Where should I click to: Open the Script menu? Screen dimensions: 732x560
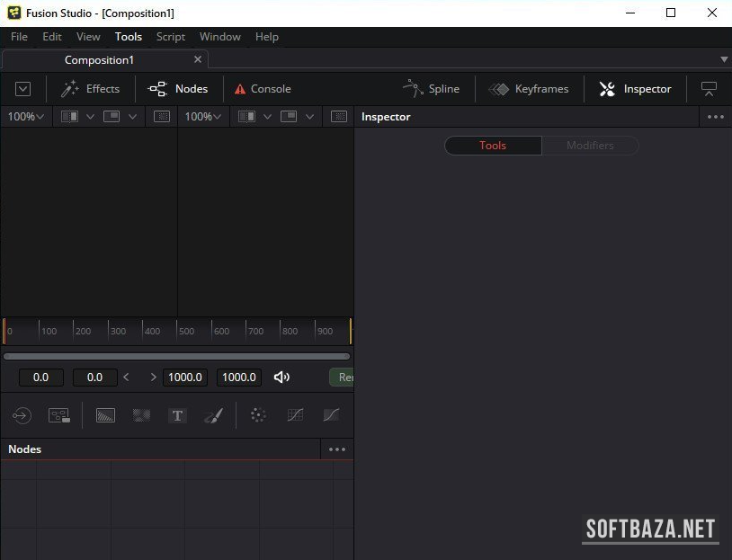click(x=170, y=37)
